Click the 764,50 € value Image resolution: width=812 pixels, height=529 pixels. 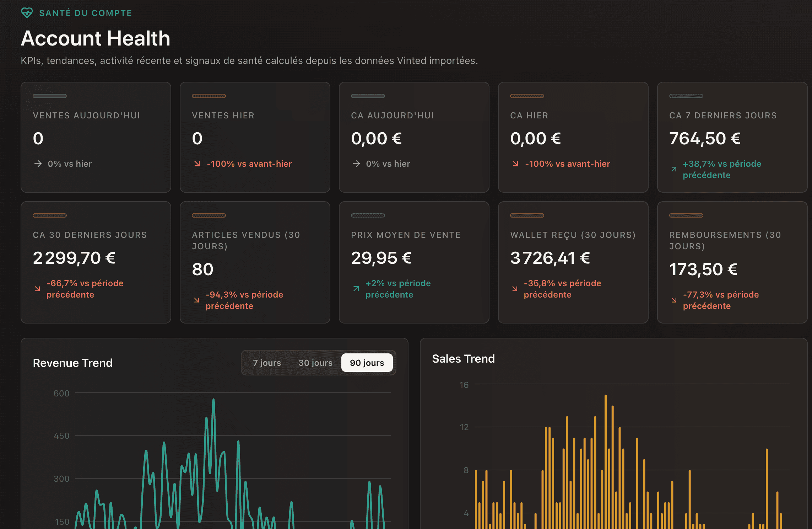[705, 139]
